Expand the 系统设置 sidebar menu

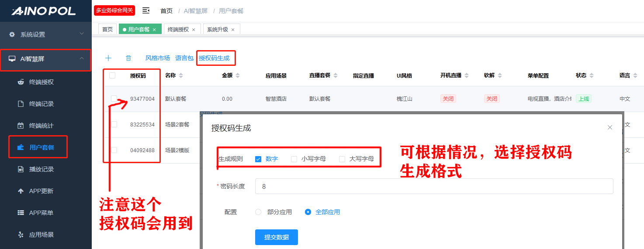(46, 34)
